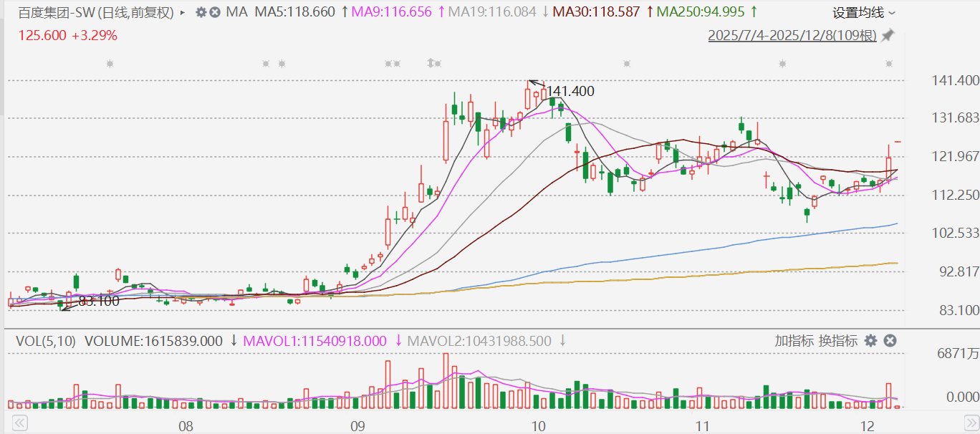This screenshot has width=980, height=434.
Task: Click the 141.400 peak price annotation
Action: [x=570, y=91]
